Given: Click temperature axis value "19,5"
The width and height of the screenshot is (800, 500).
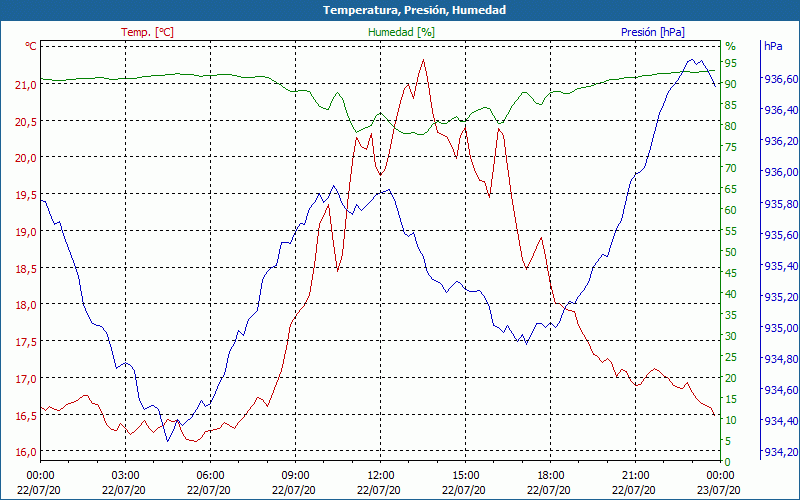Looking at the screenshot, I should [26, 195].
